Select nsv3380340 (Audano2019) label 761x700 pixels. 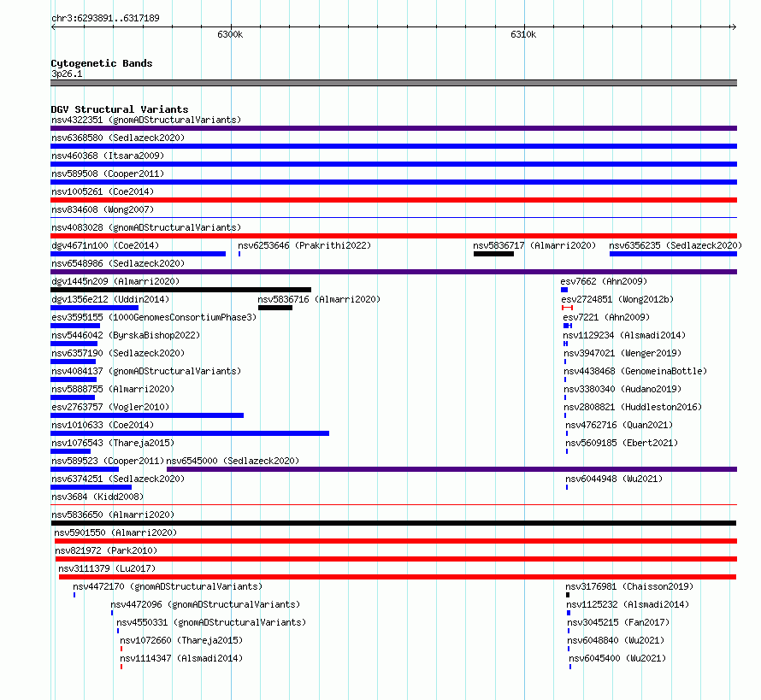[x=622, y=389]
